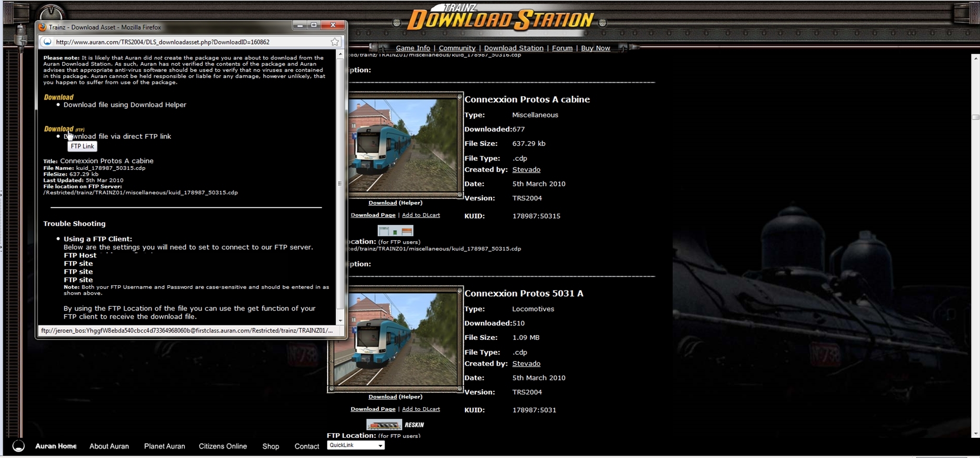The height and width of the screenshot is (458, 980).
Task: Open the QuickLink dropdown
Action: pos(356,445)
